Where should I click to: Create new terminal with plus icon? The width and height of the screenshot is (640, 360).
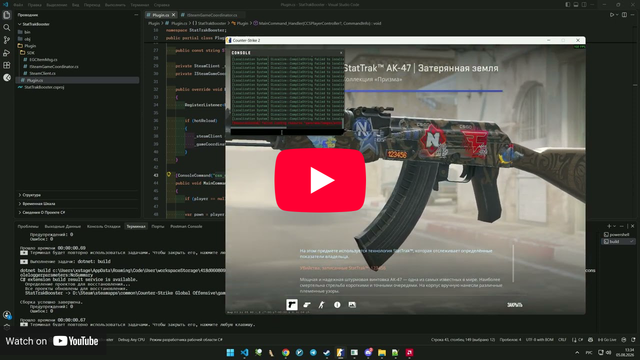click(609, 226)
